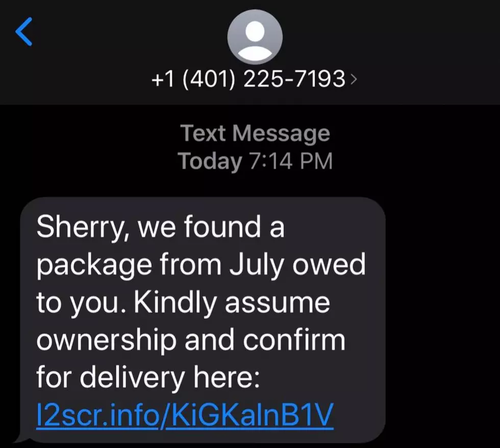Tap the blue back arrow
500x448 pixels.
pyautogui.click(x=24, y=32)
